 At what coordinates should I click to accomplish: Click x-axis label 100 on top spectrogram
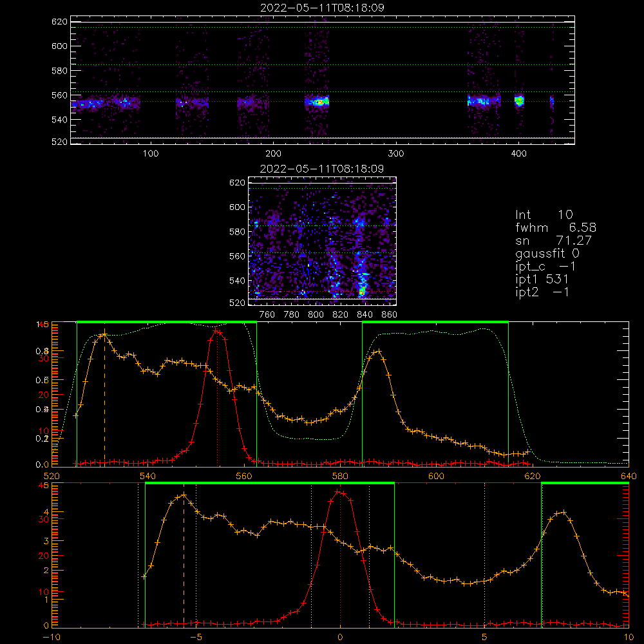pyautogui.click(x=150, y=154)
